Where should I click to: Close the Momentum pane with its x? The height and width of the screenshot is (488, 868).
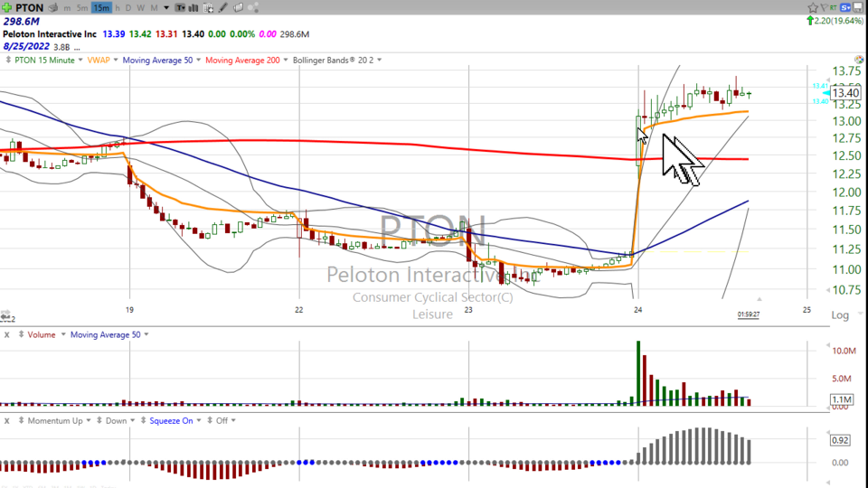click(x=6, y=421)
